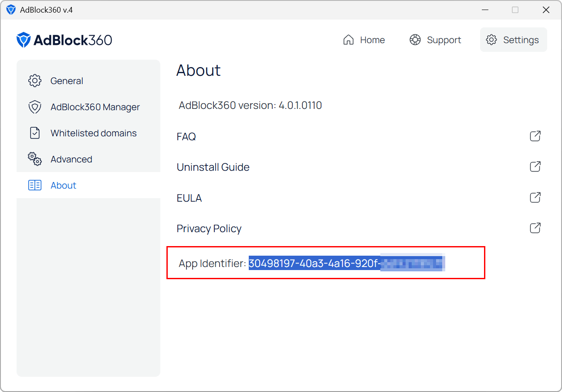The height and width of the screenshot is (392, 562).
Task: Open the EULA link
Action: [x=189, y=198]
